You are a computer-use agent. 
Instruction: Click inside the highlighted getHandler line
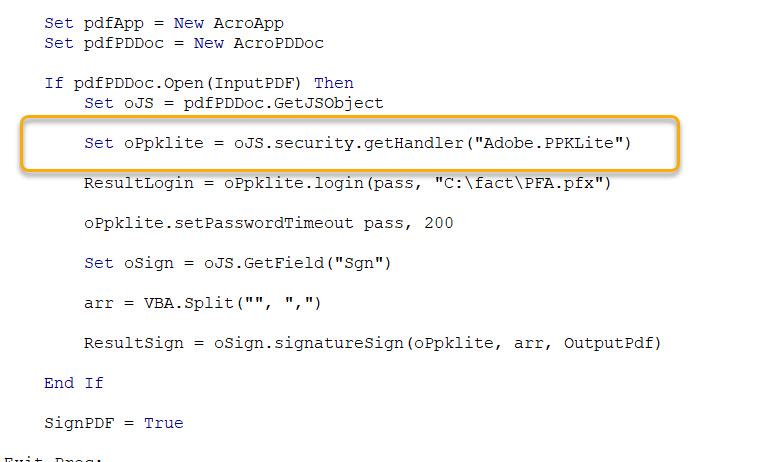click(357, 143)
